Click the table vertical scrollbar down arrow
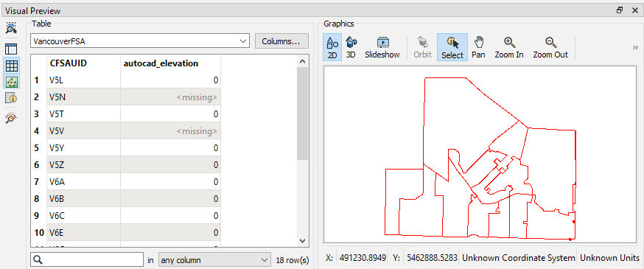 pos(302,241)
